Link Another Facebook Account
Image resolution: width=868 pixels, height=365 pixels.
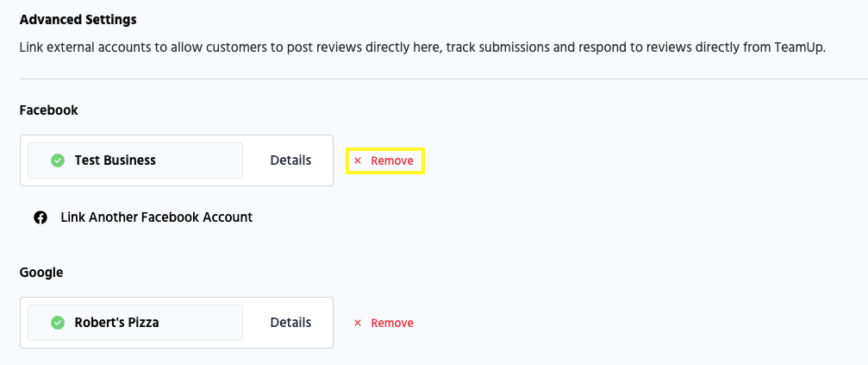(x=156, y=217)
